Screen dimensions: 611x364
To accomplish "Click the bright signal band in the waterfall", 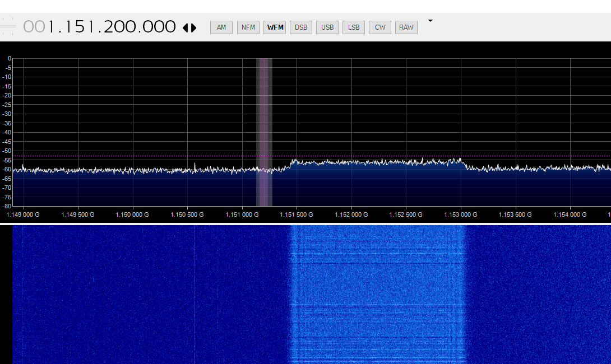I will [x=378, y=295].
